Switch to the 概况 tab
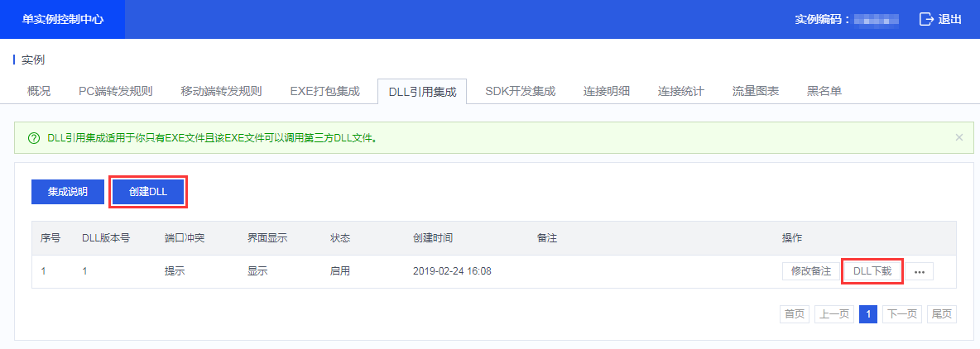 tap(39, 91)
